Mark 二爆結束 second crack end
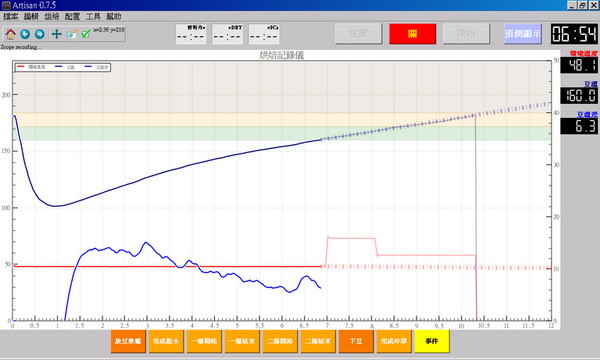 tap(318, 341)
